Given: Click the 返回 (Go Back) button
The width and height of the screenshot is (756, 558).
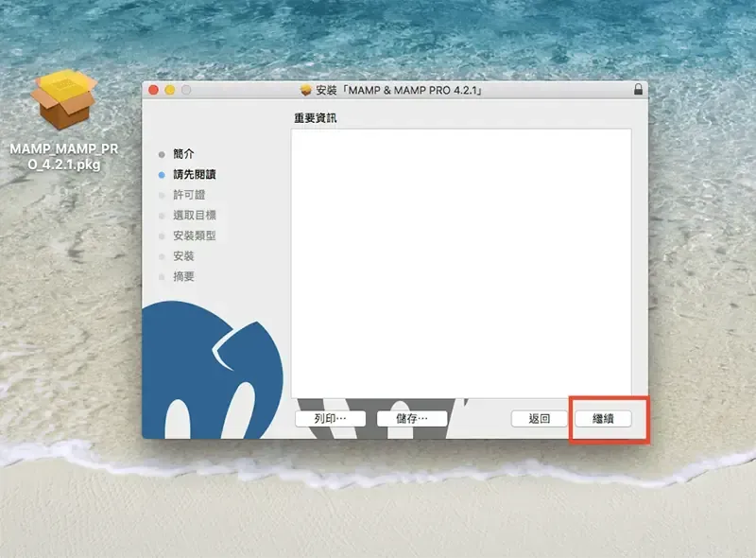Looking at the screenshot, I should [539, 418].
